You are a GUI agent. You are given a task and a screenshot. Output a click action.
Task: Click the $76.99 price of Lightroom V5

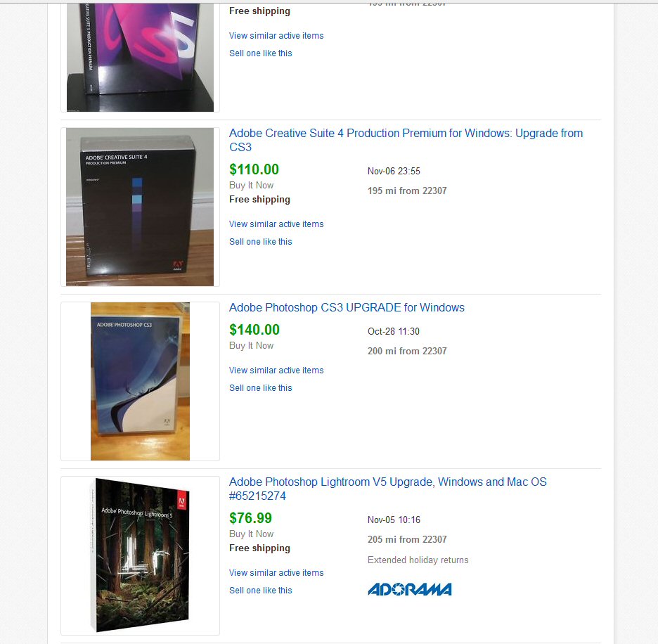coord(250,518)
